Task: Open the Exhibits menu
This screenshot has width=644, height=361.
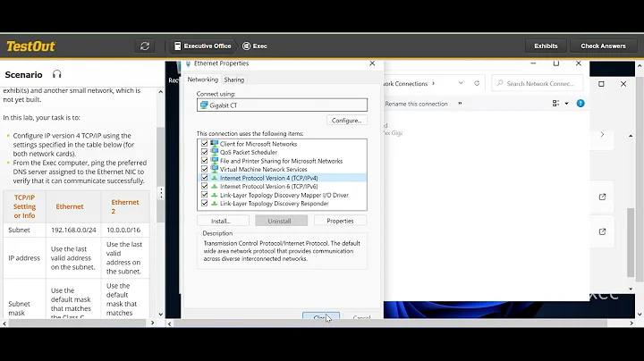Action: point(546,46)
